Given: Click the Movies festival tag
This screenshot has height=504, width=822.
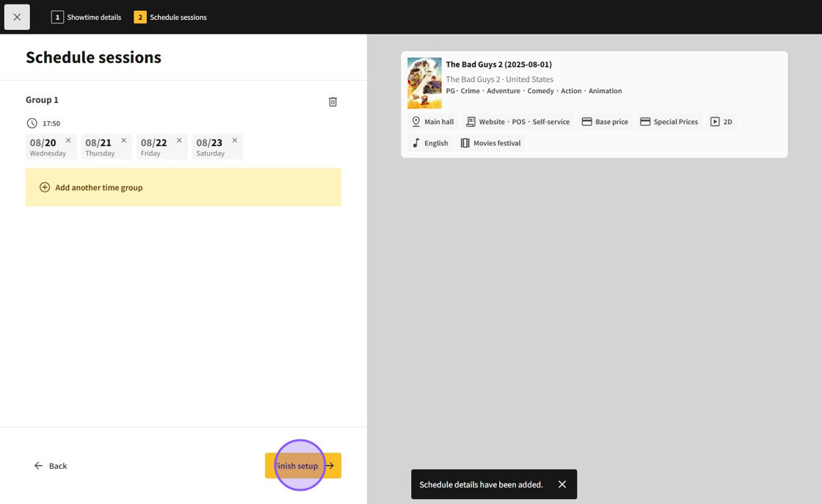Looking at the screenshot, I should click(x=490, y=143).
